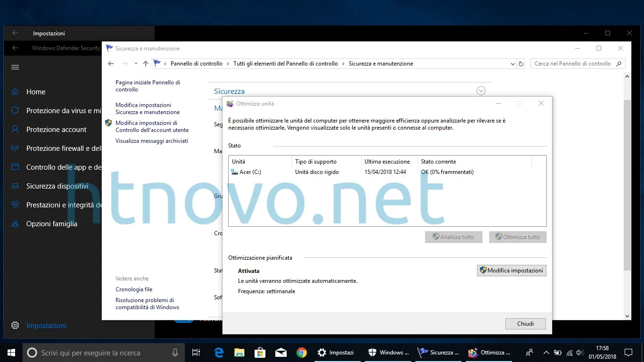Click back arrow in Control Panel window
Screen dimensions: 644x362
tap(111, 64)
